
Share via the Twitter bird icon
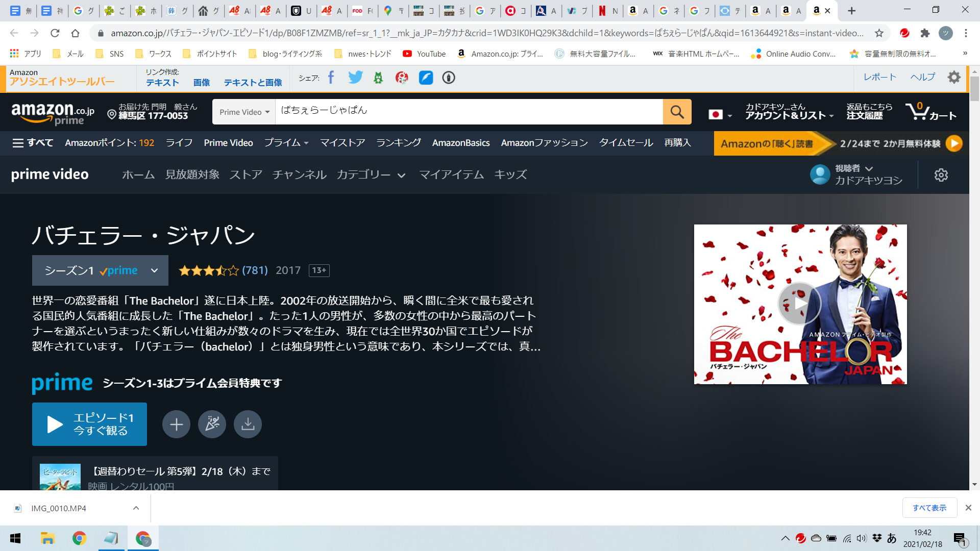[x=355, y=78]
